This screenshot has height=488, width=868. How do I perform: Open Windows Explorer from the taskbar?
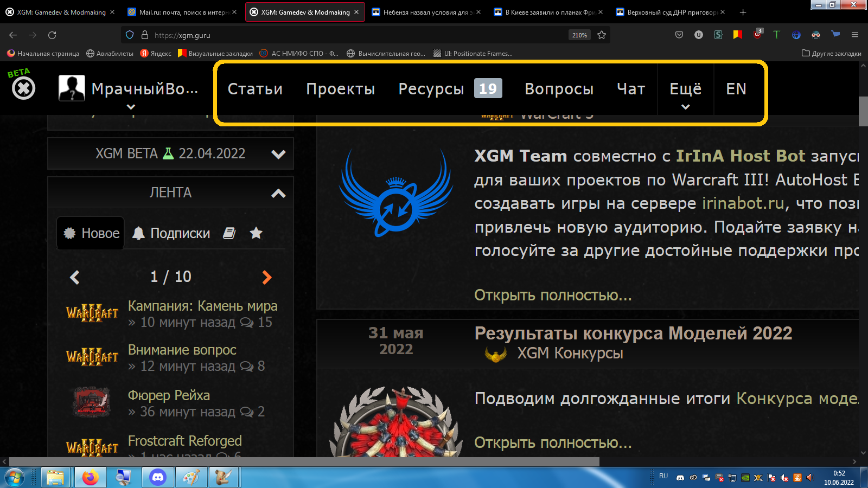pos(56,477)
